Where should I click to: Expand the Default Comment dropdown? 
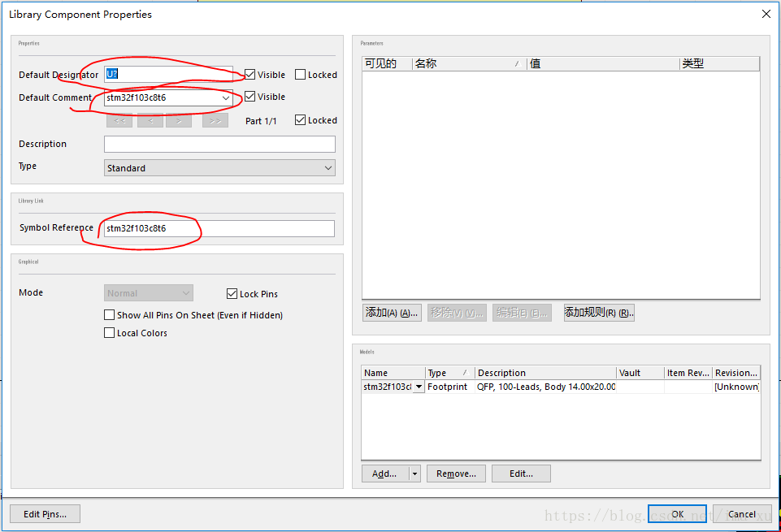(226, 98)
